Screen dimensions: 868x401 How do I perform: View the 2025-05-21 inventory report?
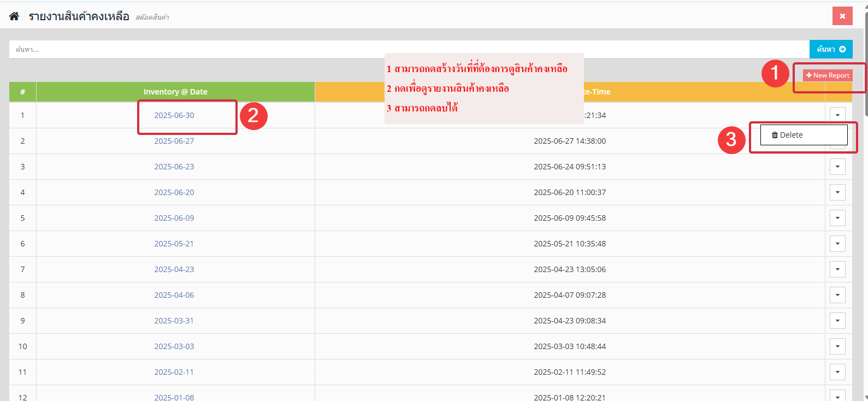174,244
